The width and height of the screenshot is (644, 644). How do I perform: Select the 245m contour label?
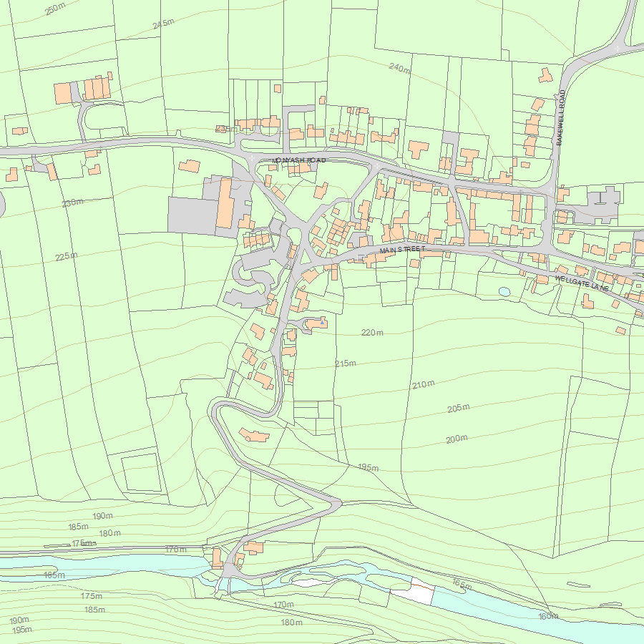click(x=163, y=24)
